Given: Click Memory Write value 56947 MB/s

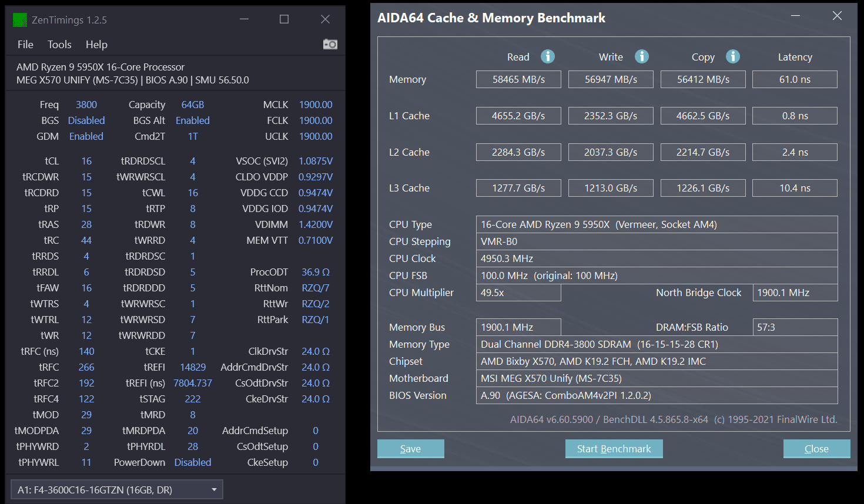Looking at the screenshot, I should point(611,79).
